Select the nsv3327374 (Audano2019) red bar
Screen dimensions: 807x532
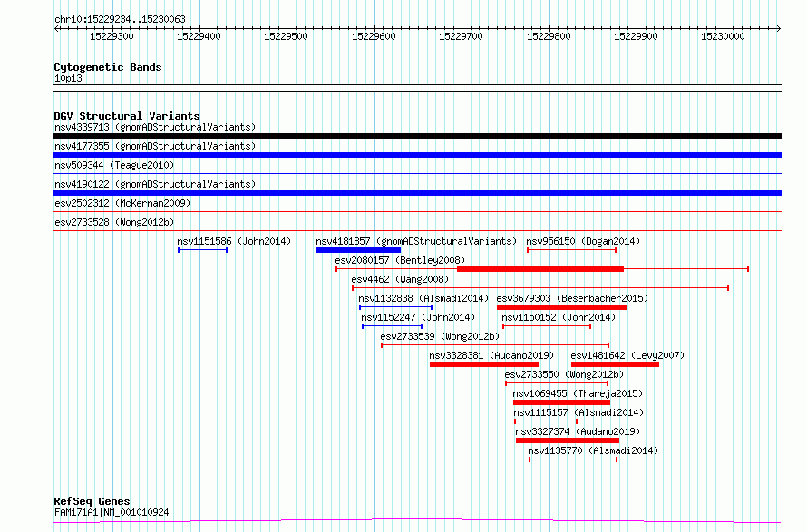coord(568,440)
